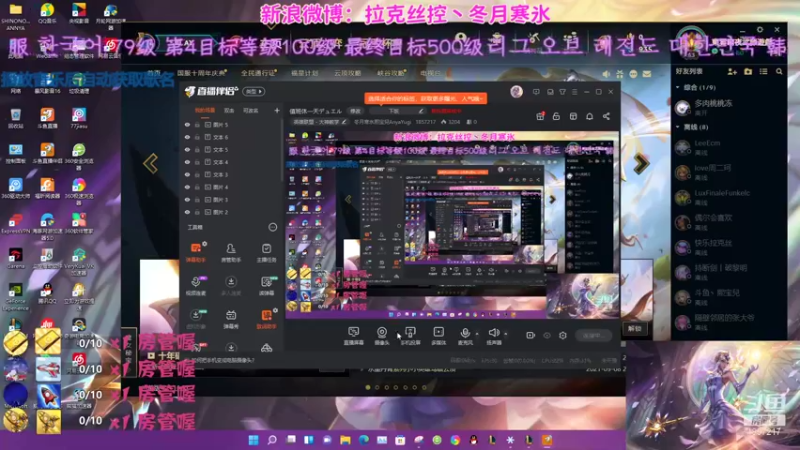Open 全民通行证 tab in client
Viewport: 800px width, 450px height.
[259, 73]
